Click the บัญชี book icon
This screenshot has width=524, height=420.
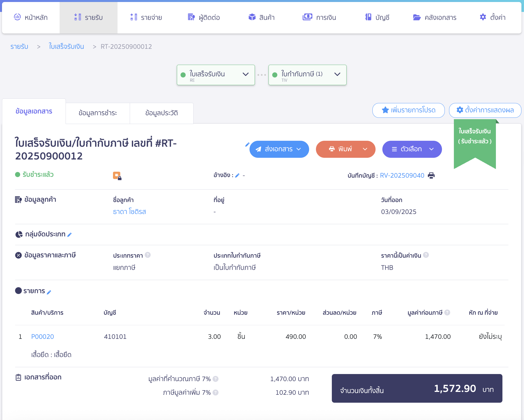pyautogui.click(x=368, y=17)
